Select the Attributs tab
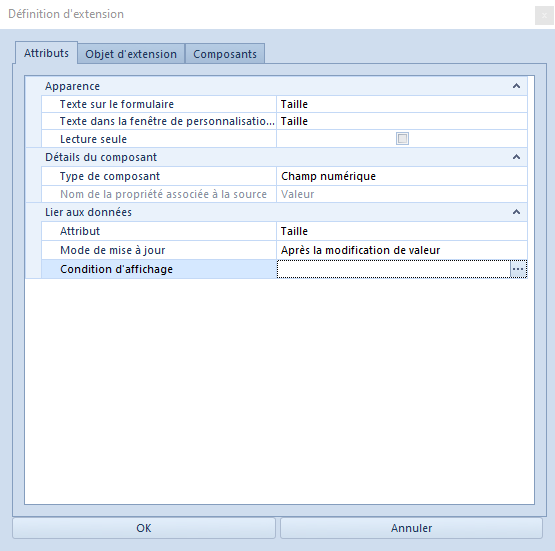Image resolution: width=555 pixels, height=551 pixels. pos(46,53)
